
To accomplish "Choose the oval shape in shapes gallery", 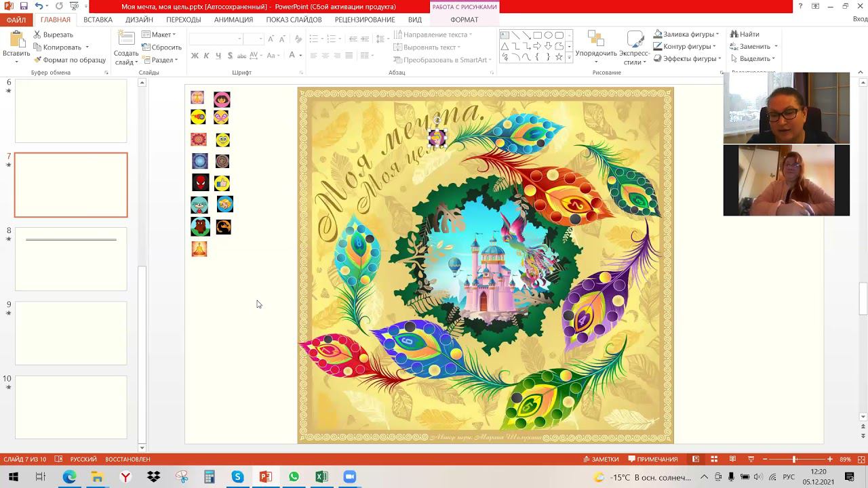I will point(548,35).
